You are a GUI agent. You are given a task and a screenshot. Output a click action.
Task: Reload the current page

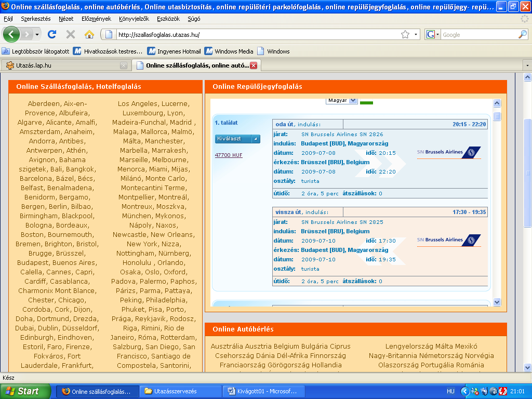pyautogui.click(x=52, y=34)
